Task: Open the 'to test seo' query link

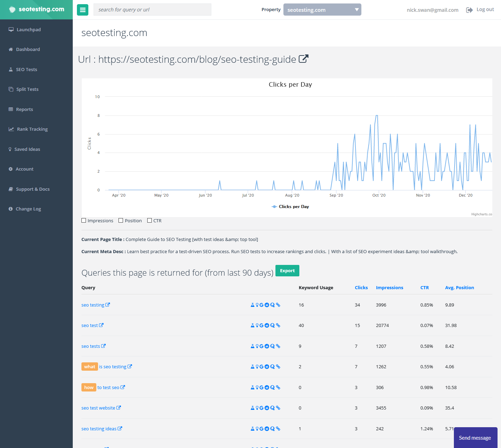Action: point(108,388)
